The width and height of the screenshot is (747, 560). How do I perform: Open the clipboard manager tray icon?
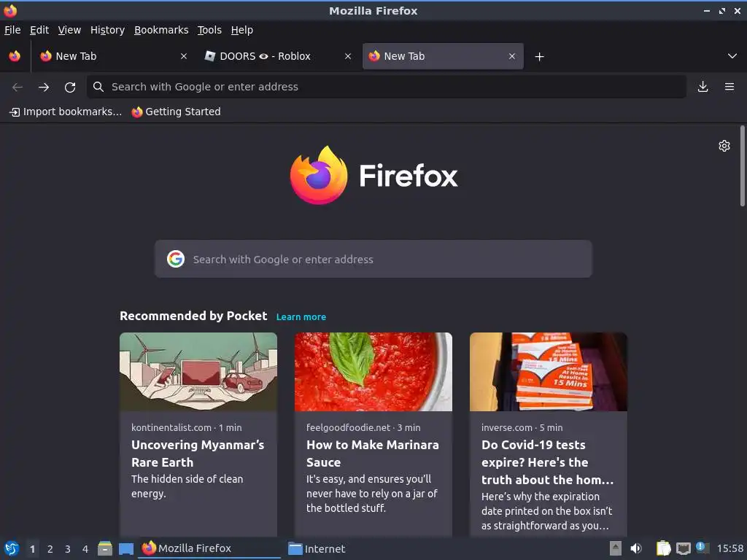click(x=663, y=548)
